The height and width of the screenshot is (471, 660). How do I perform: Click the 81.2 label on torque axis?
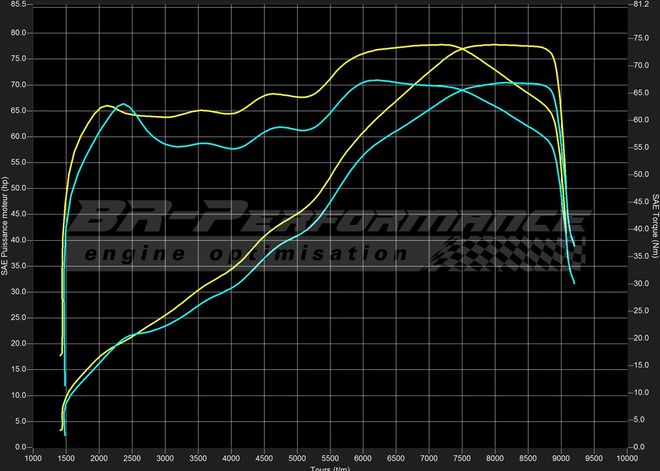641,4
